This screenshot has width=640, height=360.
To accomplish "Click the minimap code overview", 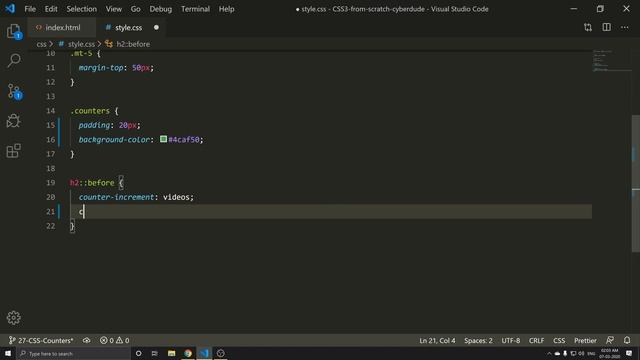I will tap(611, 60).
